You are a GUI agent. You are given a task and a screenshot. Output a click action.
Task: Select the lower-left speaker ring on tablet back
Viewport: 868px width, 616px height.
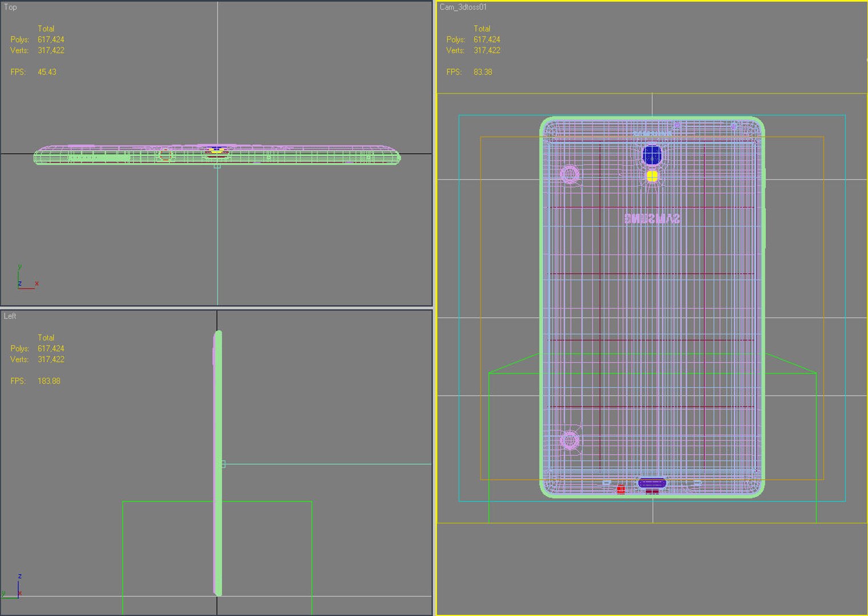point(570,440)
